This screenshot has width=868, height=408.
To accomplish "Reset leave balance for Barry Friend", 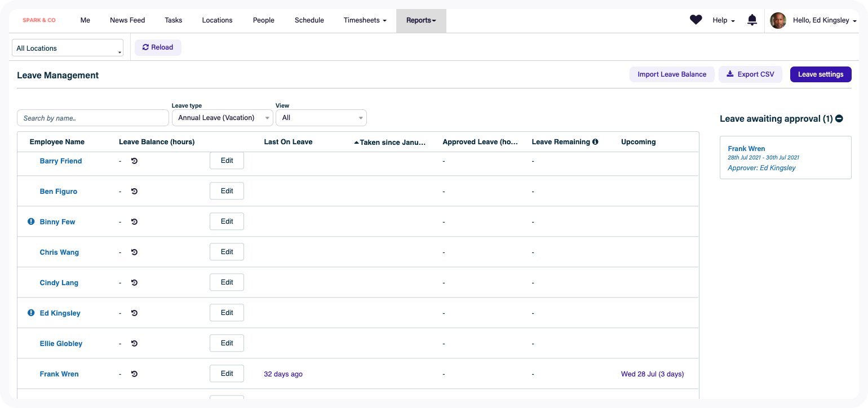I will tap(134, 161).
